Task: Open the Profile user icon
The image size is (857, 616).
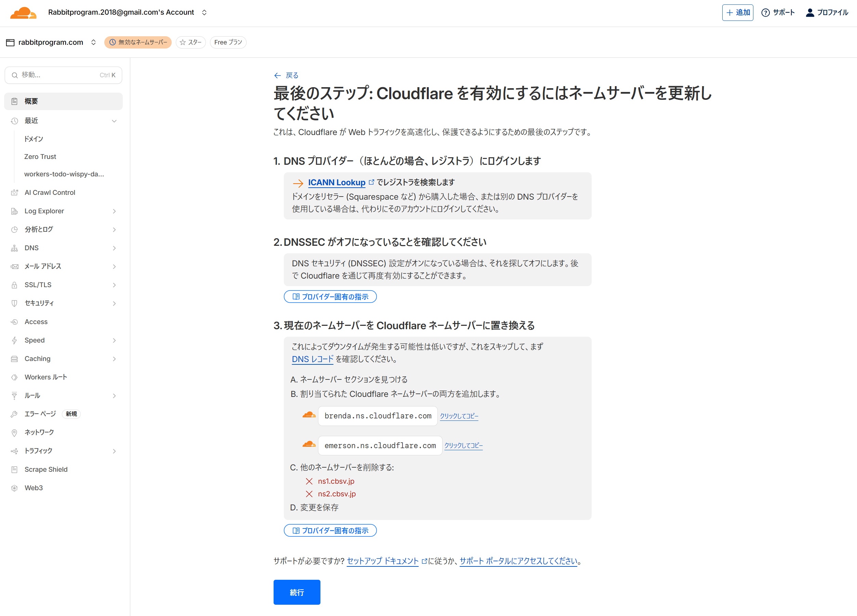Action: (x=810, y=12)
